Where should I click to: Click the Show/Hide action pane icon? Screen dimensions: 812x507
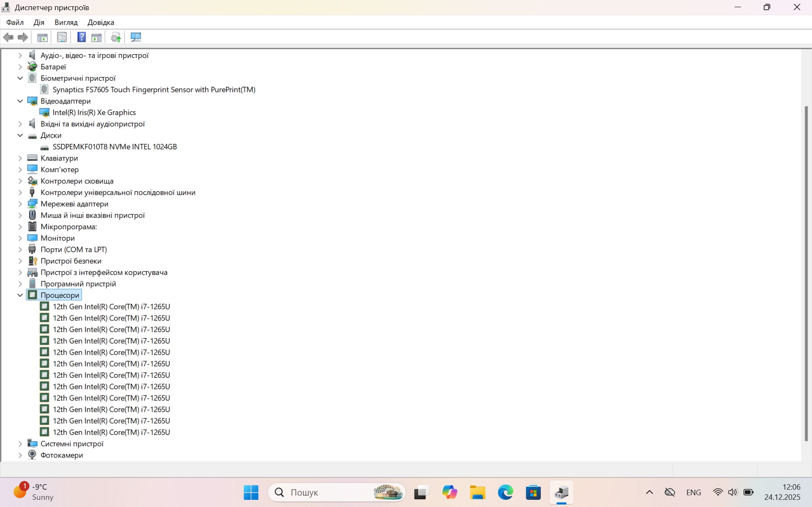(96, 37)
